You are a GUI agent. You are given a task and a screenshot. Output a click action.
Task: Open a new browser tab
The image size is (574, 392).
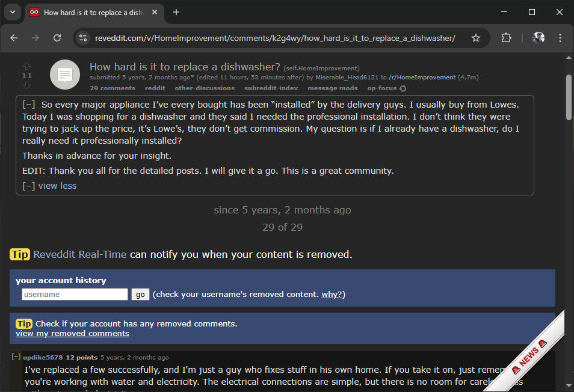point(176,12)
